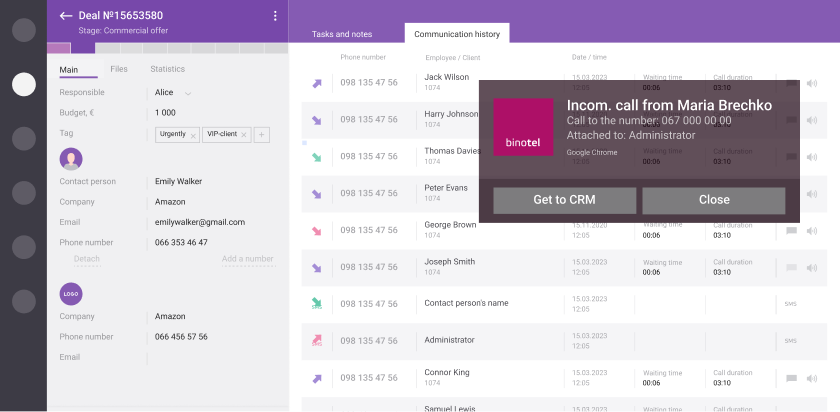The image size is (840, 412).
Task: Open the Main tab
Action: (x=69, y=70)
